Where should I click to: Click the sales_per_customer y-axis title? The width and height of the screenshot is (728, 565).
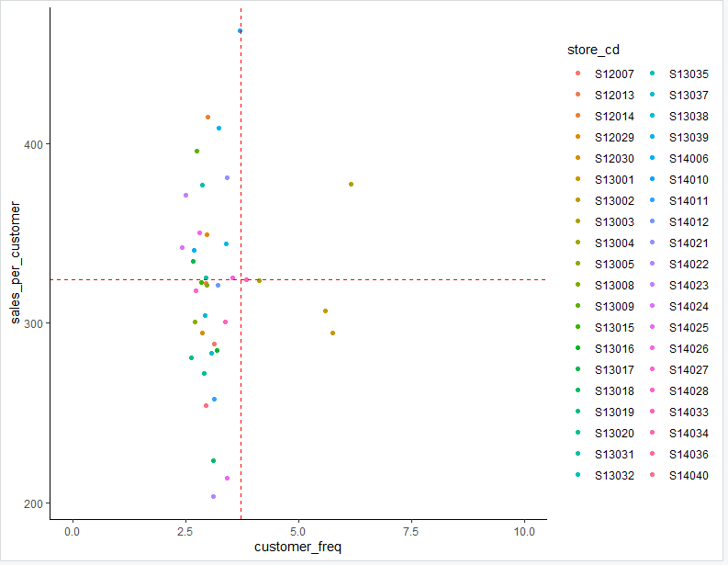point(15,263)
